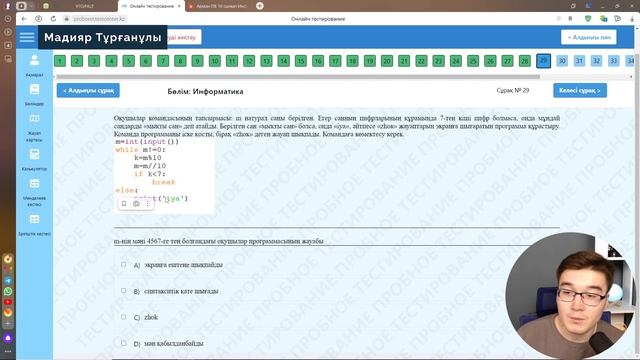Jump to question number 28
The width and height of the screenshot is (640, 360).
525,61
